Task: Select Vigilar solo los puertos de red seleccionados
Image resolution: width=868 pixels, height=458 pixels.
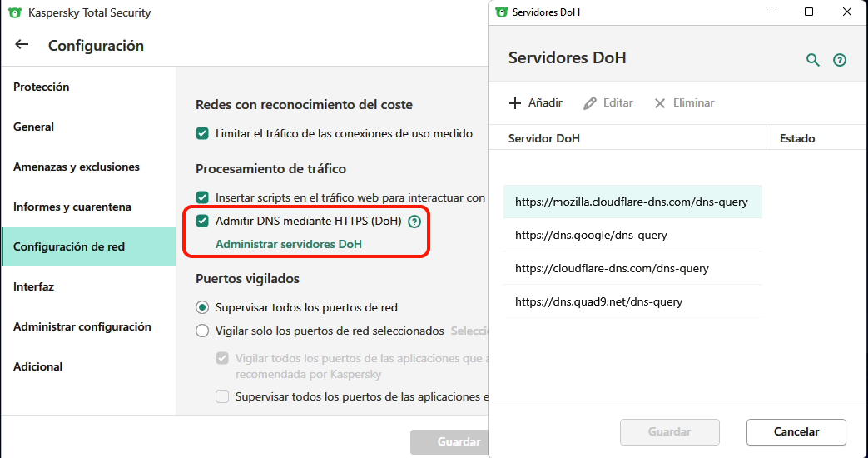Action: click(202, 331)
